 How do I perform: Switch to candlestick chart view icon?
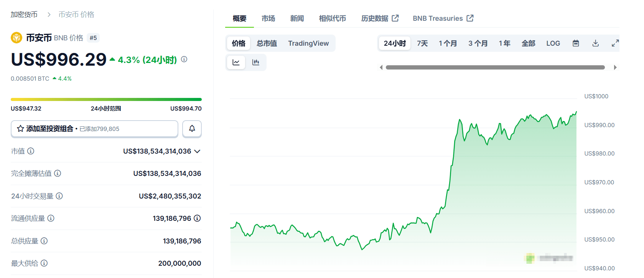tap(256, 62)
